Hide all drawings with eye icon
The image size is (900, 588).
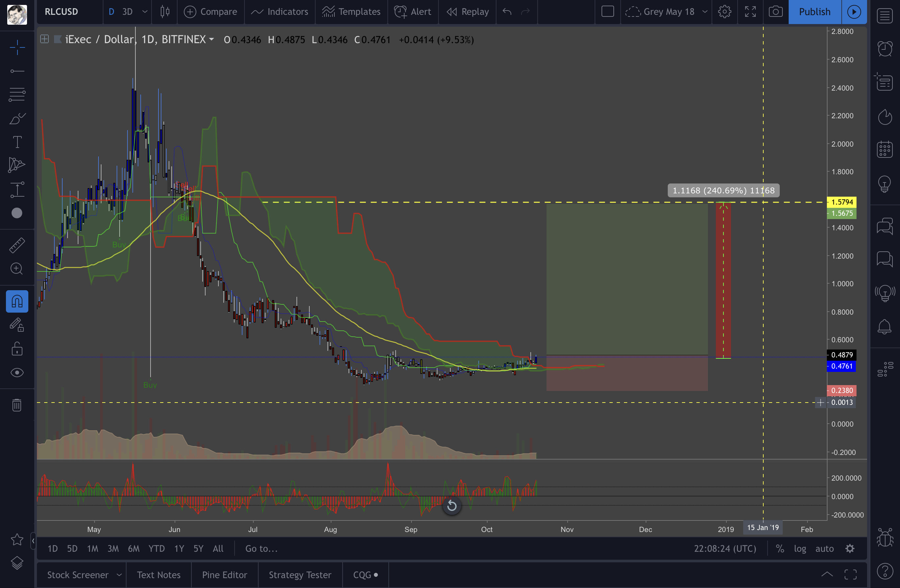point(17,373)
